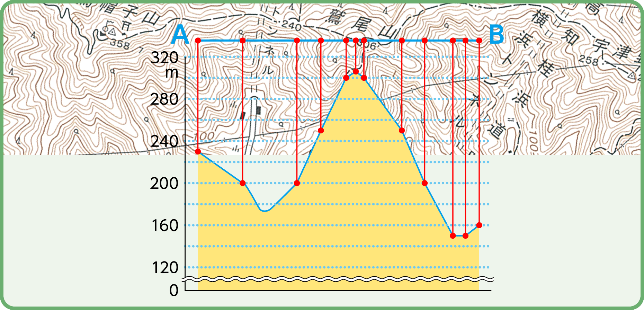Click the 0 label at axis bottom

[x=174, y=290]
